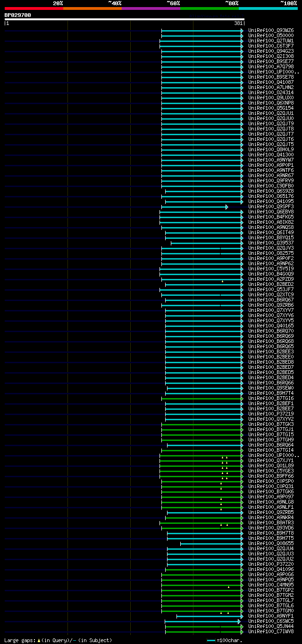Select hit label UniRef100_B2BEE3
Screen dimensions: 302x644
tap(271, 351)
